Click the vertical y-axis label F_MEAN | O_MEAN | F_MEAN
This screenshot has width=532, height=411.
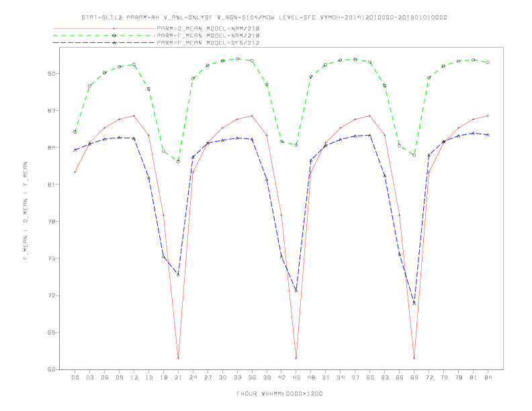(26, 211)
